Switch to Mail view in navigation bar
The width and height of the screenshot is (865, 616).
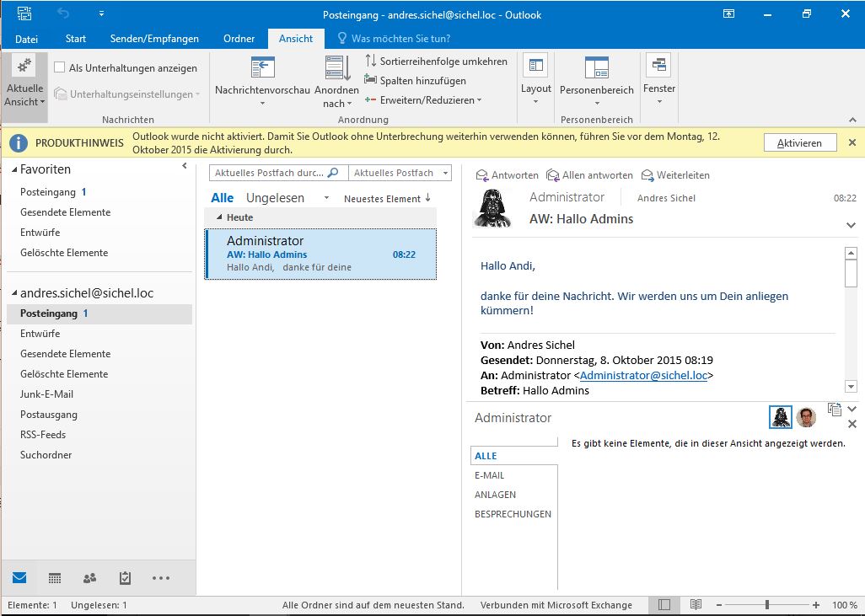[19, 577]
